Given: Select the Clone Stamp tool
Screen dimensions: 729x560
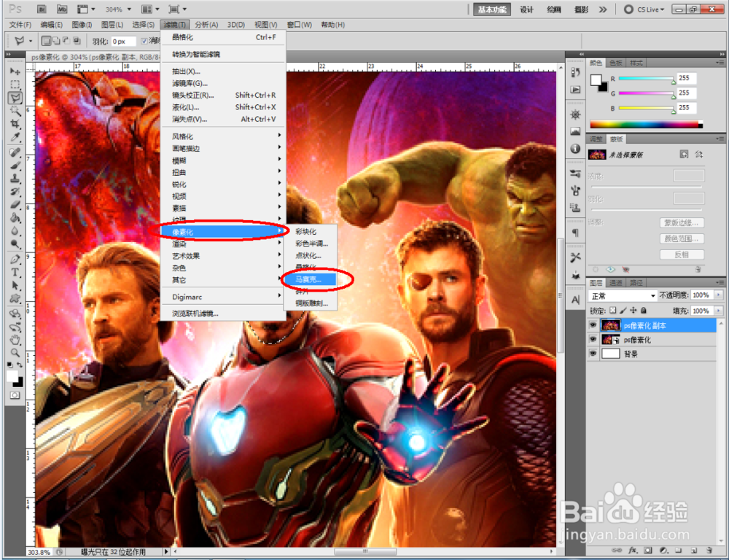Looking at the screenshot, I should pyautogui.click(x=15, y=179).
